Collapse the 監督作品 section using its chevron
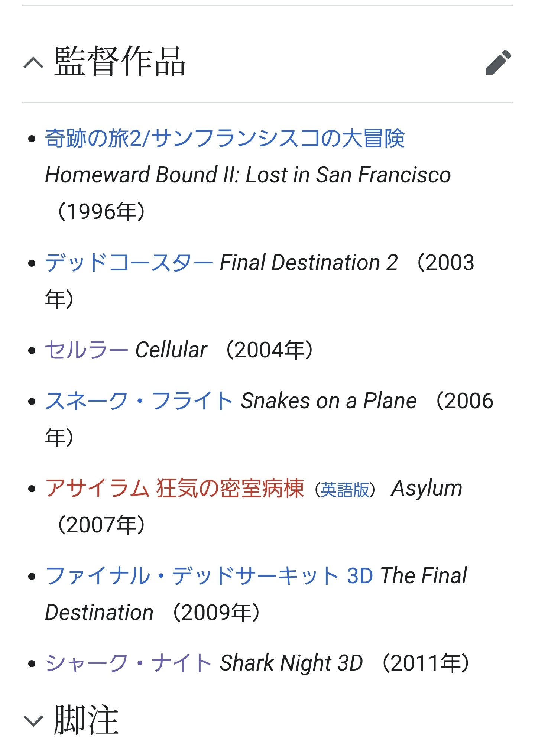This screenshot has height=756, width=535. 33,62
